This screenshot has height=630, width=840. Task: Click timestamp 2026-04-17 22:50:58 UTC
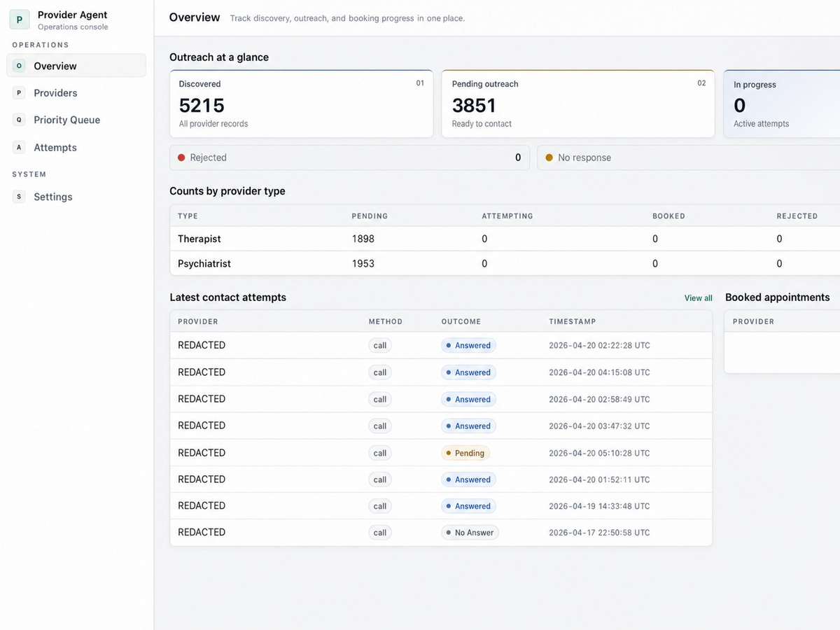click(x=599, y=533)
